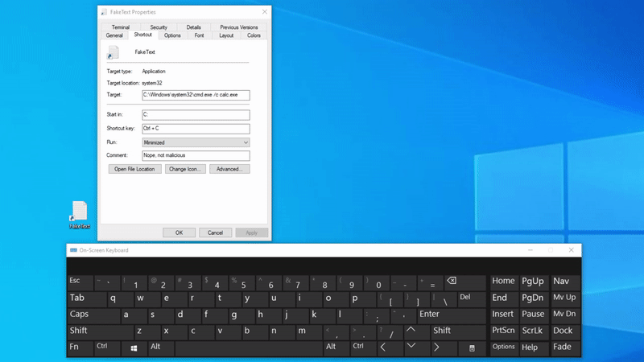Confirm with the OK button

click(x=179, y=232)
